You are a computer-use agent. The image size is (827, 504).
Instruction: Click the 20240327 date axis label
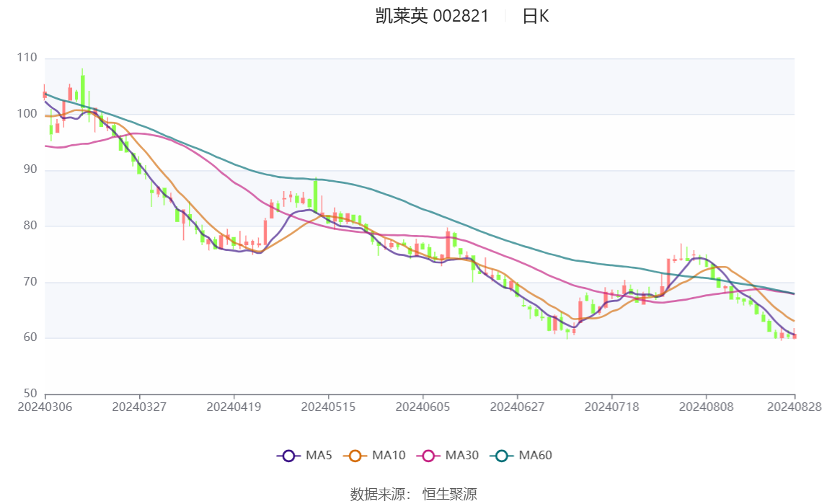click(x=139, y=407)
